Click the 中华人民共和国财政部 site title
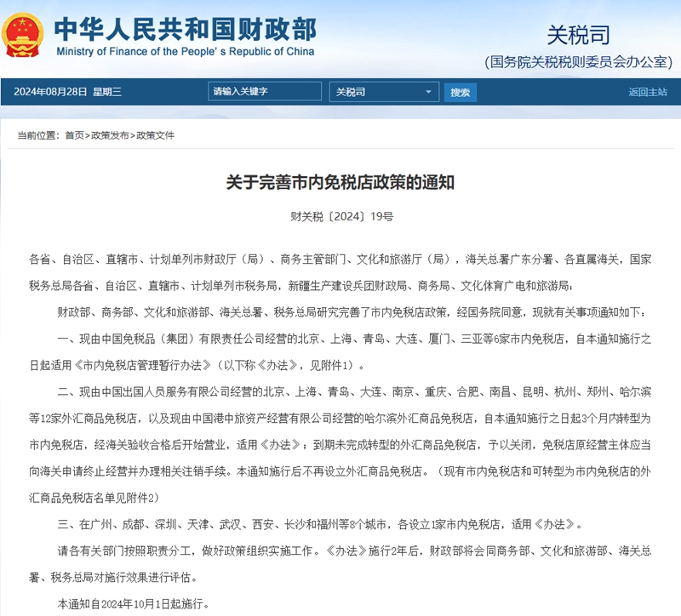This screenshot has width=681, height=616. point(186,29)
